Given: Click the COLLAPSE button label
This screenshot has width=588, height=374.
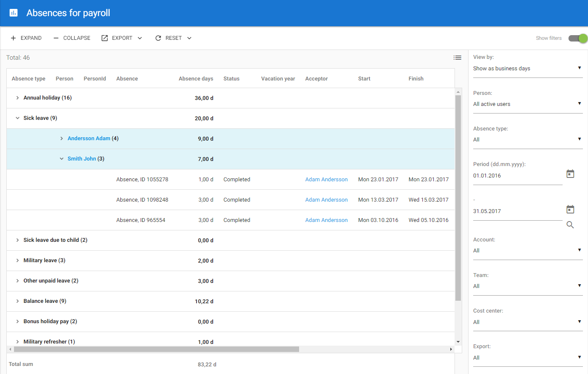Looking at the screenshot, I should point(77,38).
